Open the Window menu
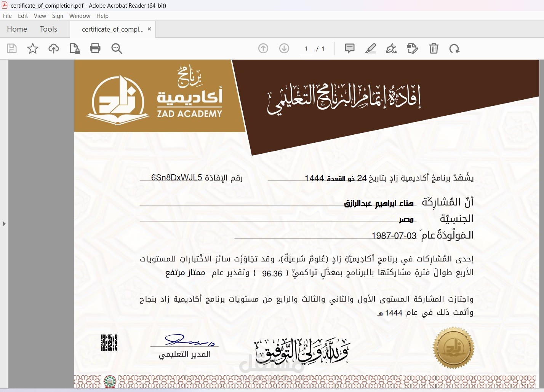 coord(80,16)
